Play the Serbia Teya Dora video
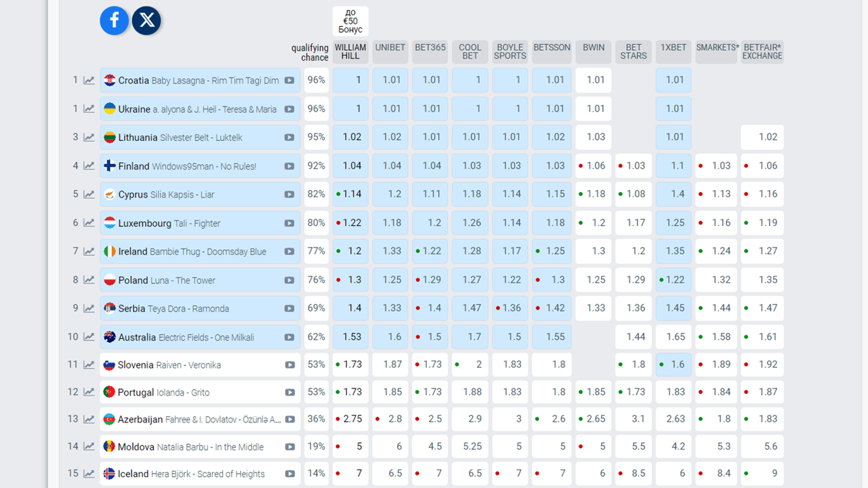 [x=289, y=309]
